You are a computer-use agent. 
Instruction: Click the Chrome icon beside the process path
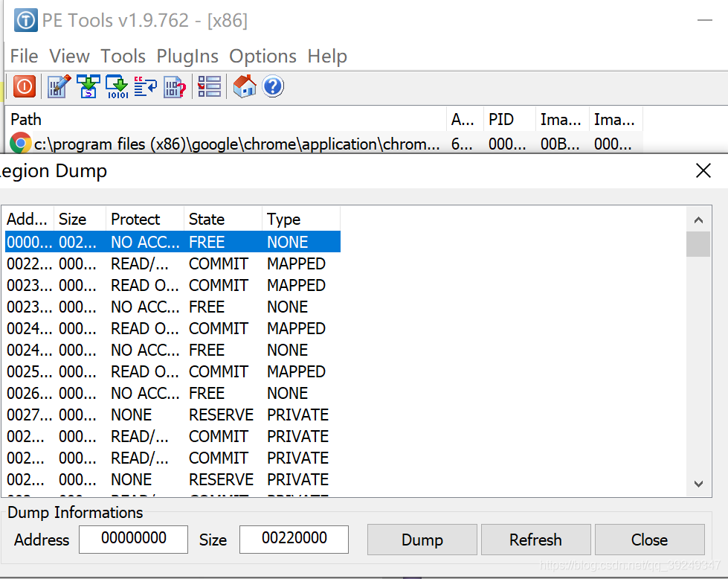click(x=20, y=144)
